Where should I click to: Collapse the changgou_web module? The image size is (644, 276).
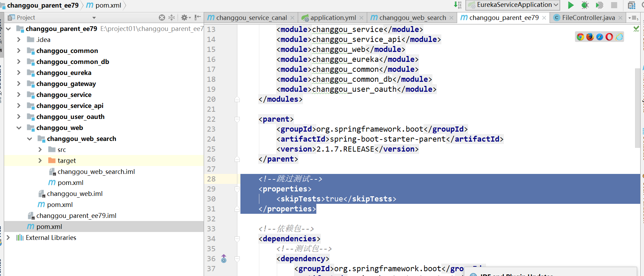pyautogui.click(x=19, y=128)
